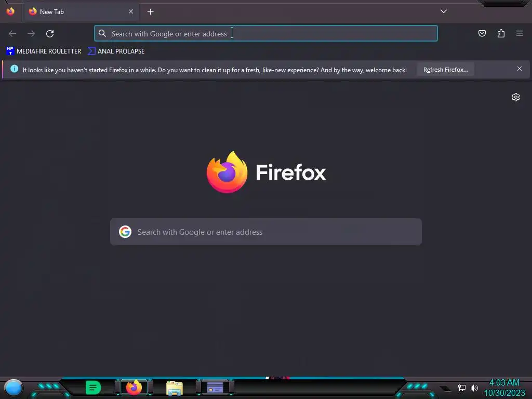Click the info icon in notification bar

pos(14,69)
